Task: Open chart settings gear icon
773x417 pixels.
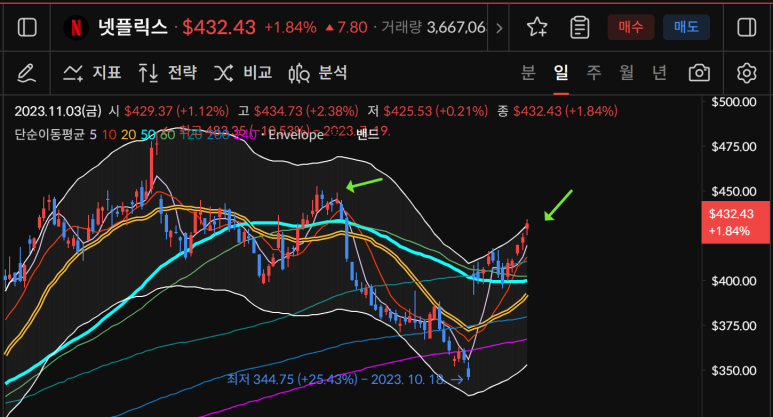Action: click(x=746, y=73)
